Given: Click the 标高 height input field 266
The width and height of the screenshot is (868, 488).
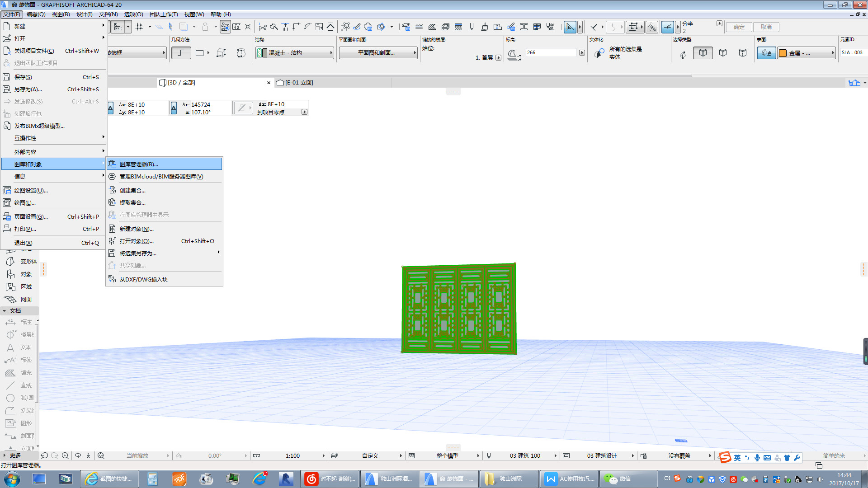Looking at the screenshot, I should click(x=551, y=52).
